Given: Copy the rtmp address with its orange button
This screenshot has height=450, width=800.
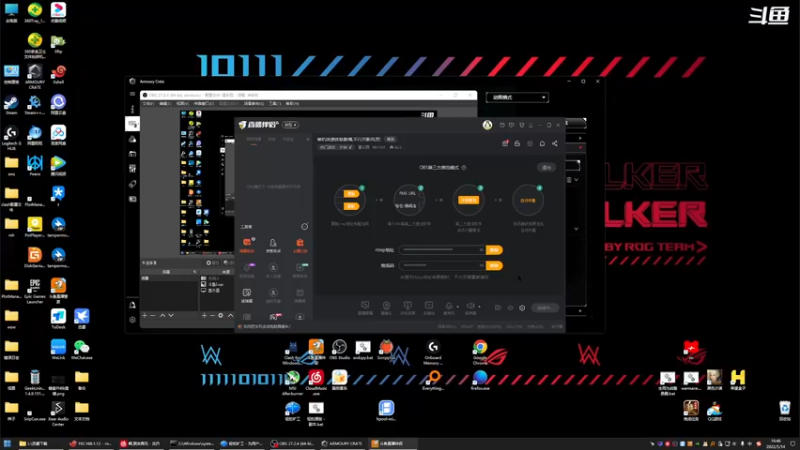Looking at the screenshot, I should [494, 250].
